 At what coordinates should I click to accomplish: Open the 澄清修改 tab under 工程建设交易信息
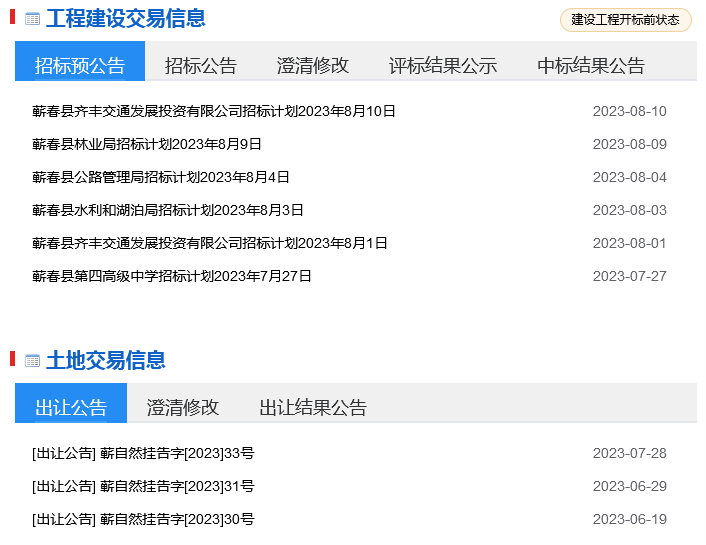point(312,66)
